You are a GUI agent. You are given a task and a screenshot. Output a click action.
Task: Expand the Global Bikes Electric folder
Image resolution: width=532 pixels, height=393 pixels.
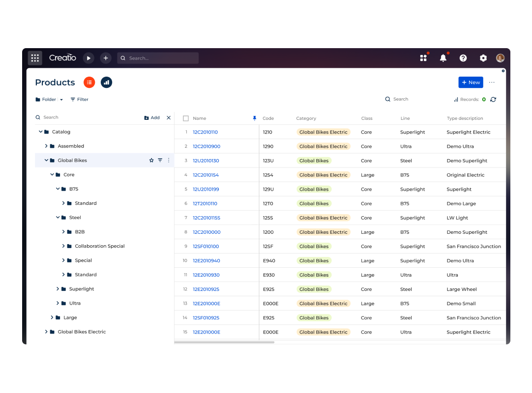(x=46, y=331)
